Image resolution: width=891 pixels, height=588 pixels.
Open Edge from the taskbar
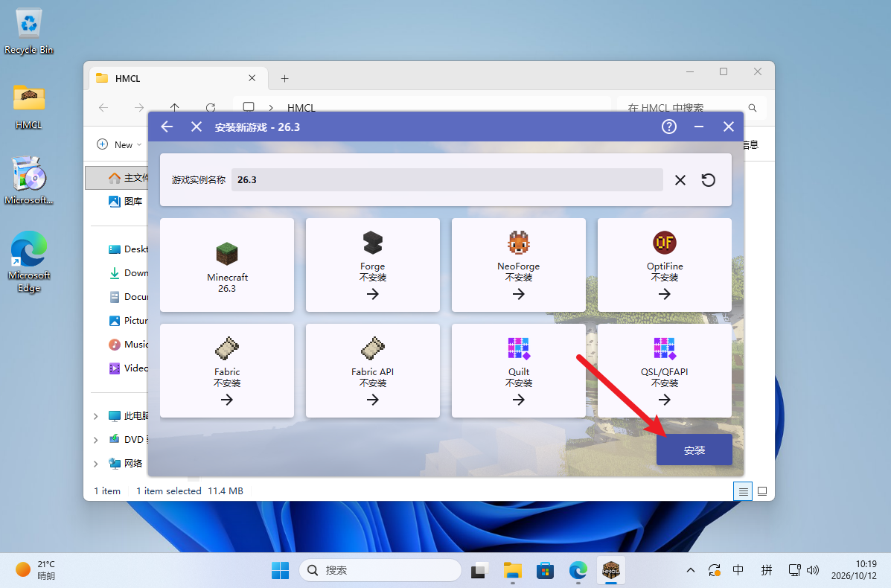(578, 570)
